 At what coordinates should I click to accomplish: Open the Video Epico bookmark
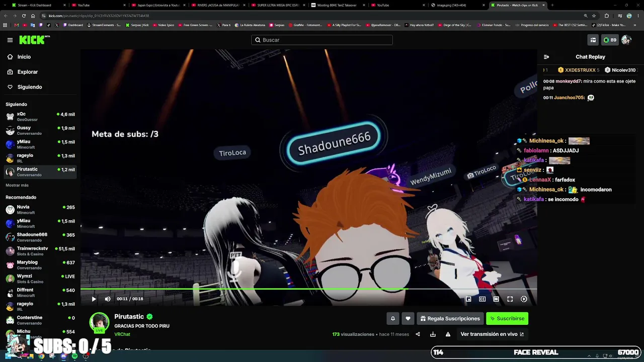click(x=164, y=25)
